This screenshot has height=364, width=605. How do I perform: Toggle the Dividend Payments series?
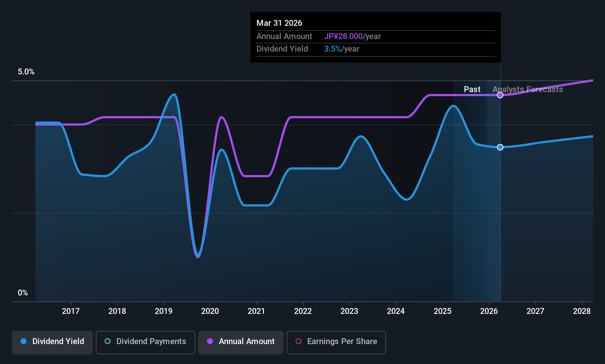coord(146,343)
